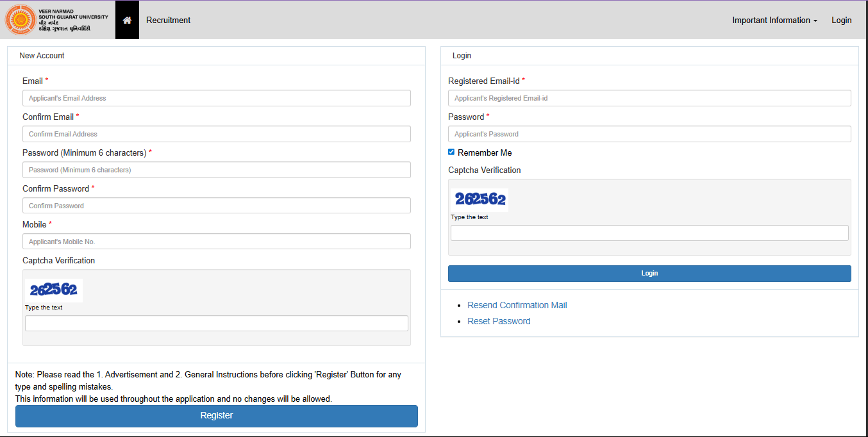Focus the Applicant's Mobile No. field

[216, 242]
